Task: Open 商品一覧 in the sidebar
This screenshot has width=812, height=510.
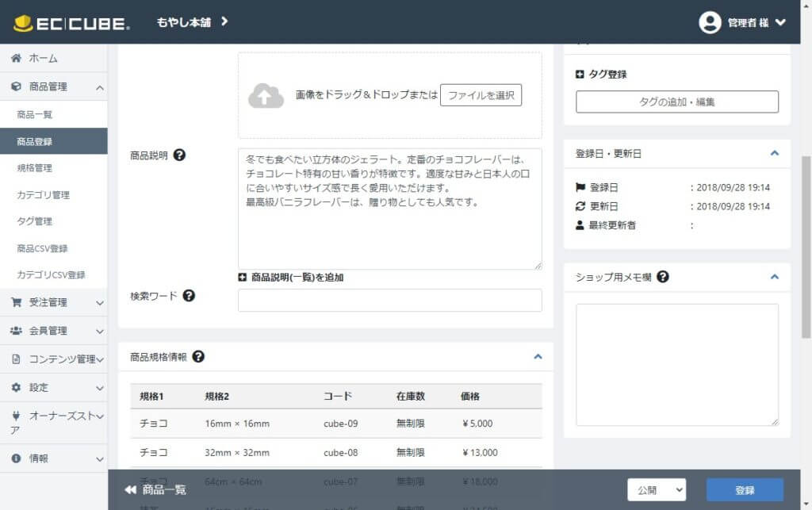Action: click(x=35, y=115)
